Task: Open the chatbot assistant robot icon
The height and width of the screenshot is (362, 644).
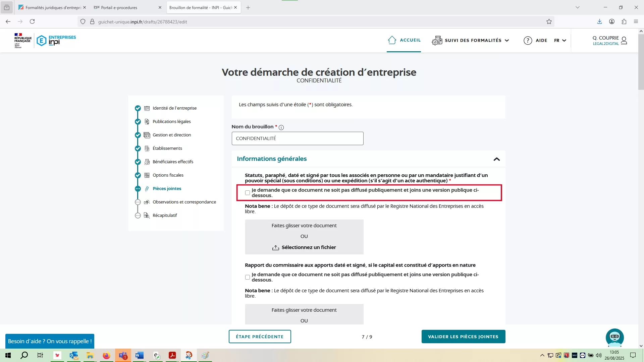Action: click(x=614, y=337)
